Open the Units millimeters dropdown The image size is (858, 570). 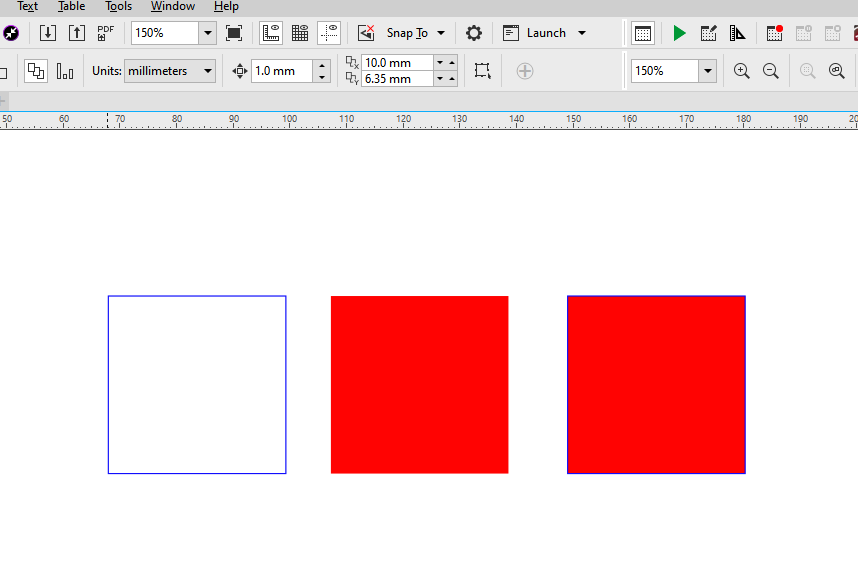pos(170,71)
